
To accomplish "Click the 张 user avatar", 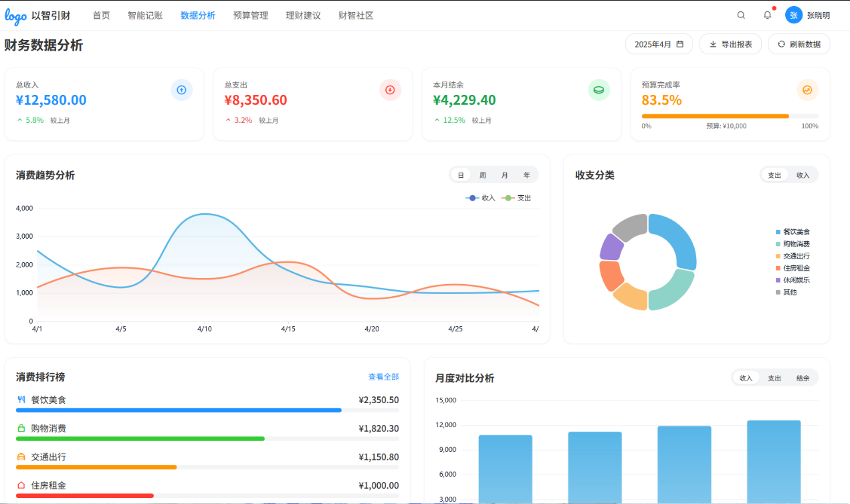I will pos(794,15).
